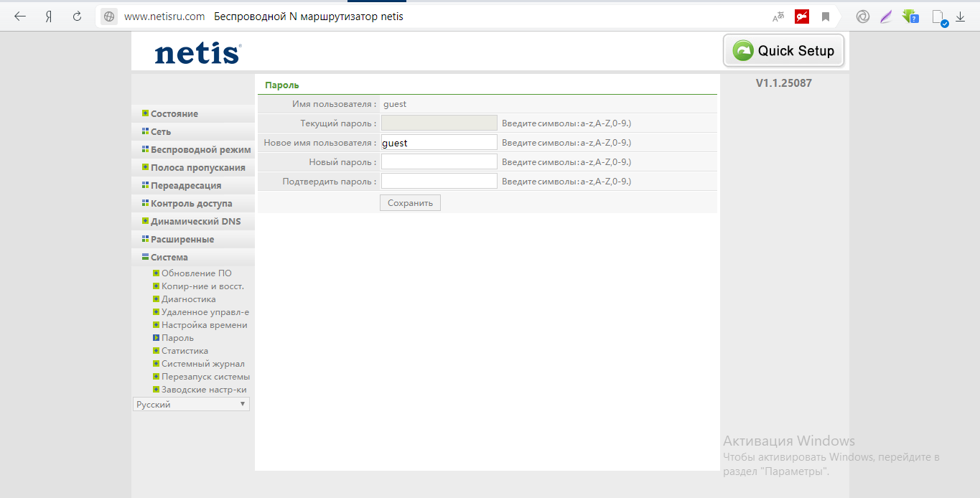Open the Настройка времени page

(204, 325)
